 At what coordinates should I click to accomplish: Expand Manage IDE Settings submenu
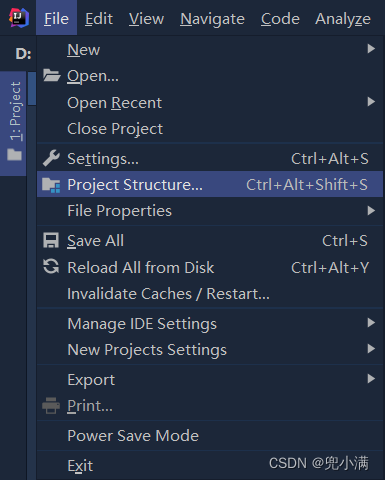coord(210,323)
